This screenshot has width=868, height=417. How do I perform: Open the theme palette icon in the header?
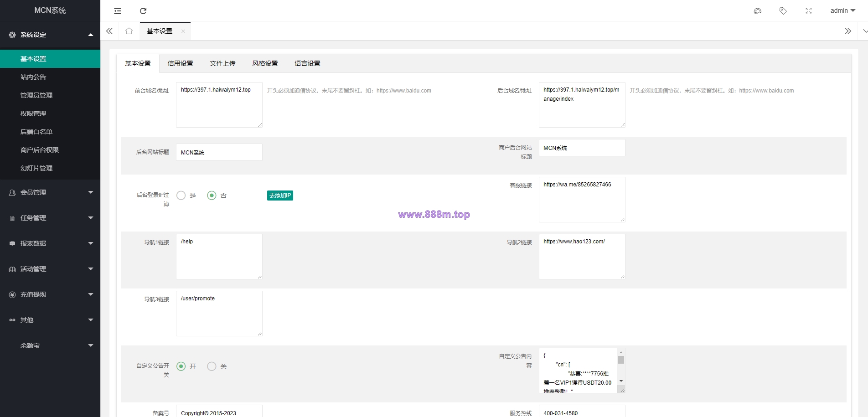[758, 11]
